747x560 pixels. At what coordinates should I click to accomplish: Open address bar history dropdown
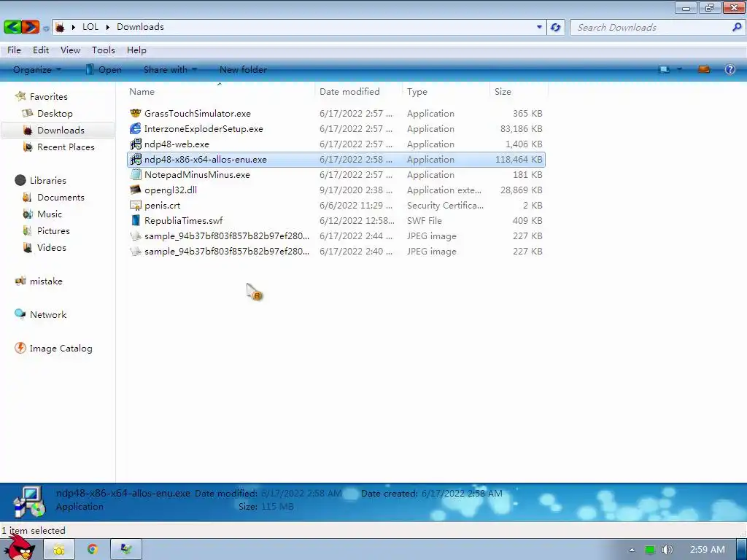(539, 27)
